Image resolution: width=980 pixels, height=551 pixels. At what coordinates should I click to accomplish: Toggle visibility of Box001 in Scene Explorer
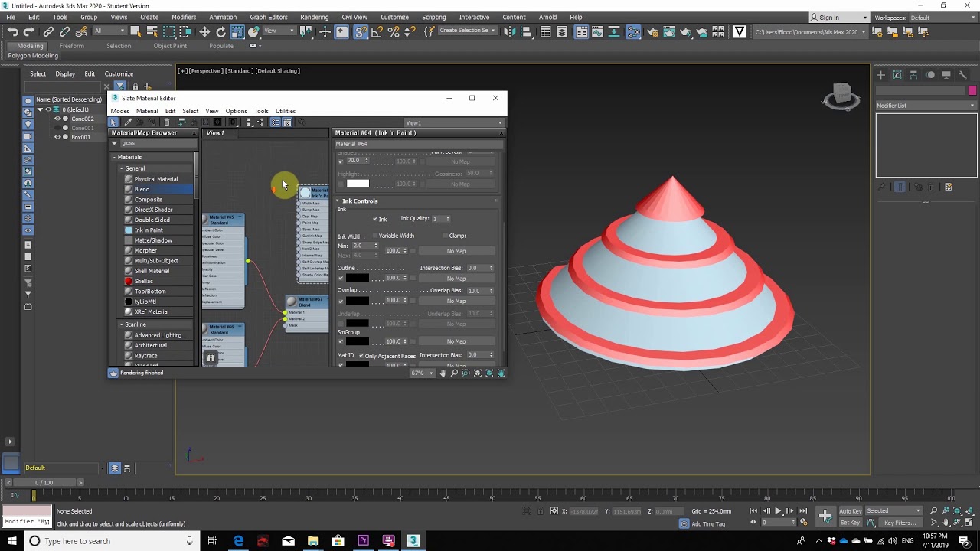[x=57, y=137]
